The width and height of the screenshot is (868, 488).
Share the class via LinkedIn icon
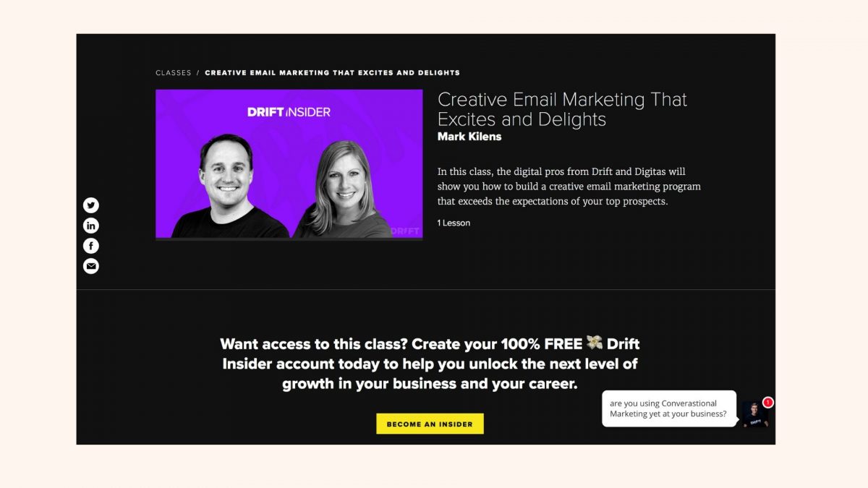coord(91,226)
